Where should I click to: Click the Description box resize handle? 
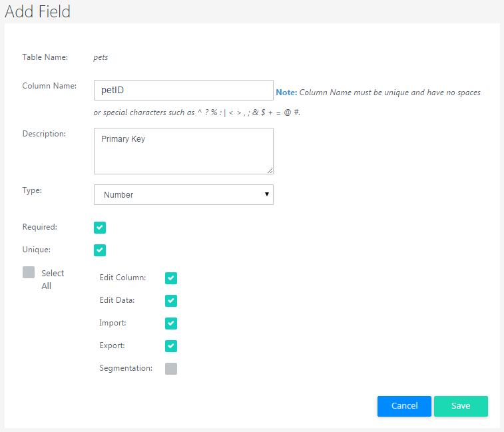coord(270,170)
